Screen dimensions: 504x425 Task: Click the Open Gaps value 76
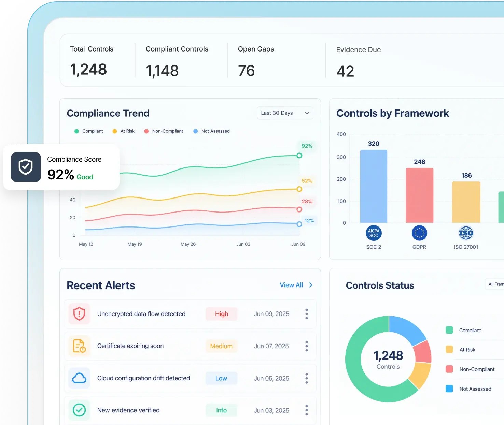pos(247,71)
